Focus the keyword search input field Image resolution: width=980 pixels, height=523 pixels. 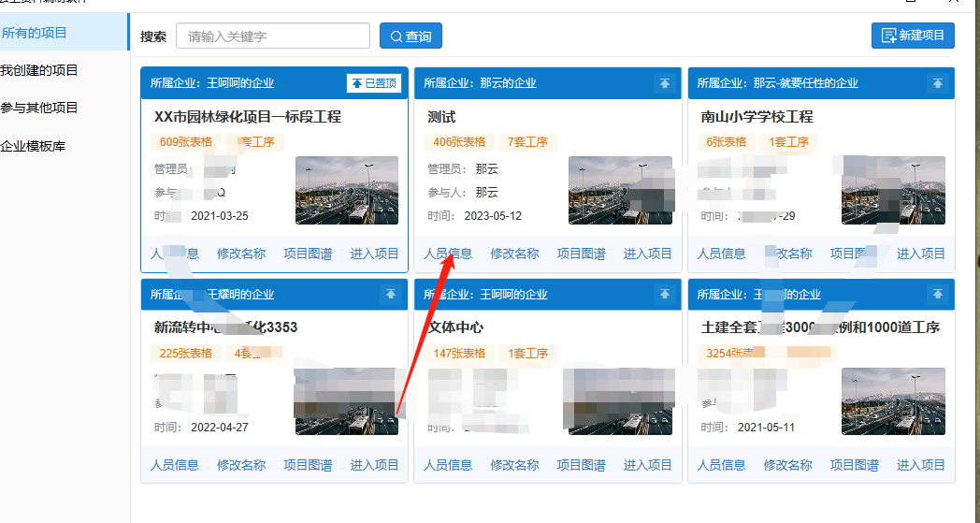[273, 36]
